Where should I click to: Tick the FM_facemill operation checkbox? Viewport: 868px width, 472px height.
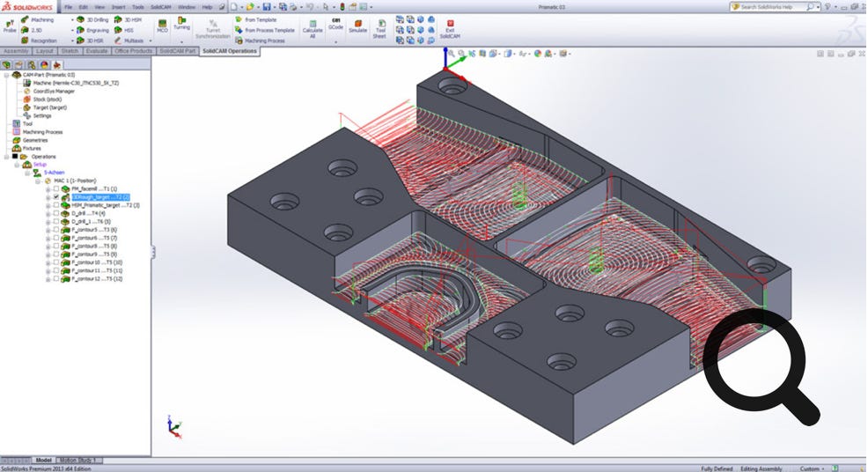click(56, 189)
